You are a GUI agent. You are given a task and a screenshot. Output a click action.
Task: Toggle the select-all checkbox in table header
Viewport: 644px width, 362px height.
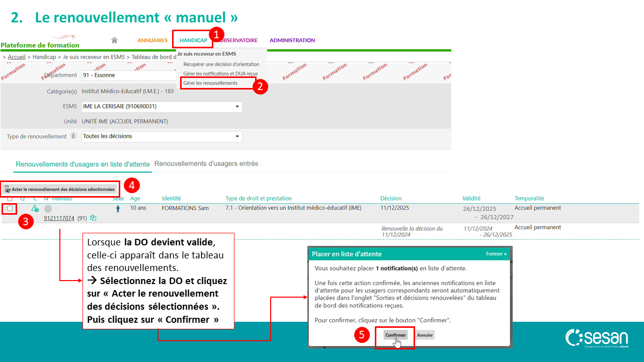coord(10,199)
